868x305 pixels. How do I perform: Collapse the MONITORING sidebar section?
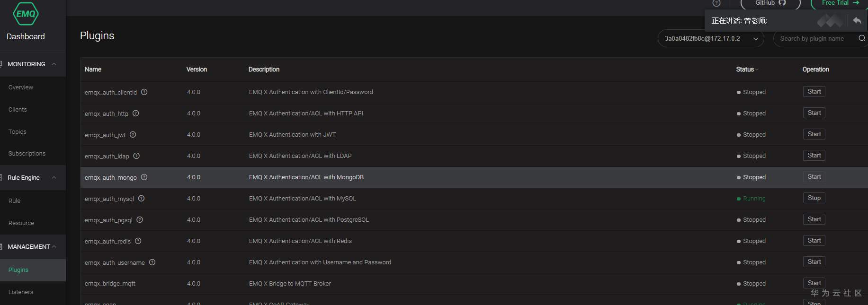54,64
